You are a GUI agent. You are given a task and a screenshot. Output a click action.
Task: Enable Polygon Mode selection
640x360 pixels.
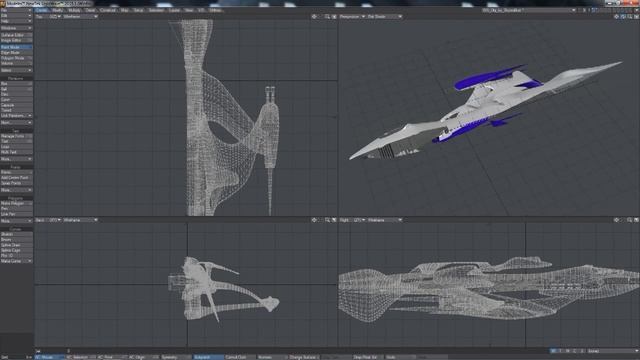16,58
